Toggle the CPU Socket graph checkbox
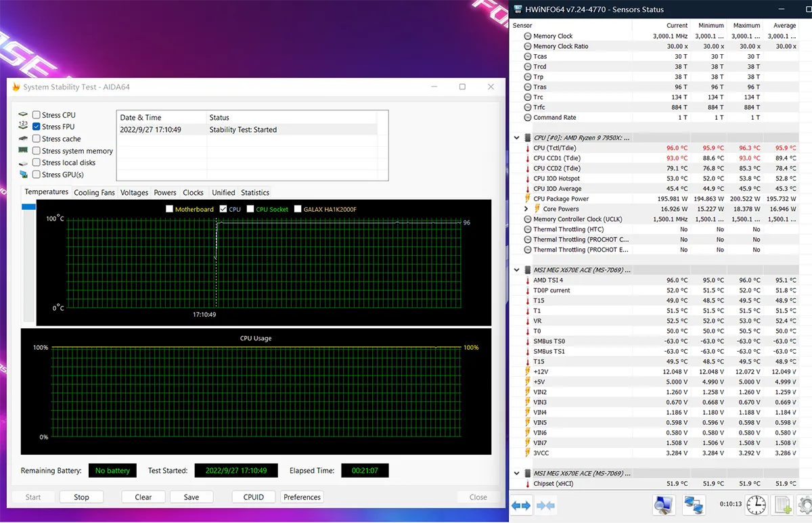Screen dimensions: 812x523 pyautogui.click(x=250, y=209)
